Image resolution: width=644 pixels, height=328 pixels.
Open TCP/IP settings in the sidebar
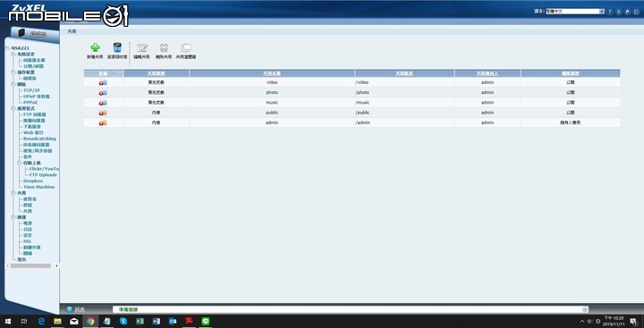pyautogui.click(x=31, y=90)
